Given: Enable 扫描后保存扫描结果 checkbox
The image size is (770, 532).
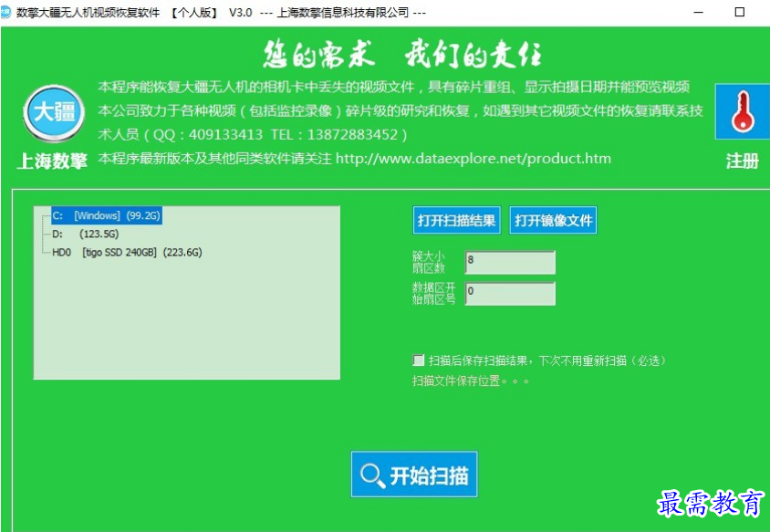Looking at the screenshot, I should [419, 360].
